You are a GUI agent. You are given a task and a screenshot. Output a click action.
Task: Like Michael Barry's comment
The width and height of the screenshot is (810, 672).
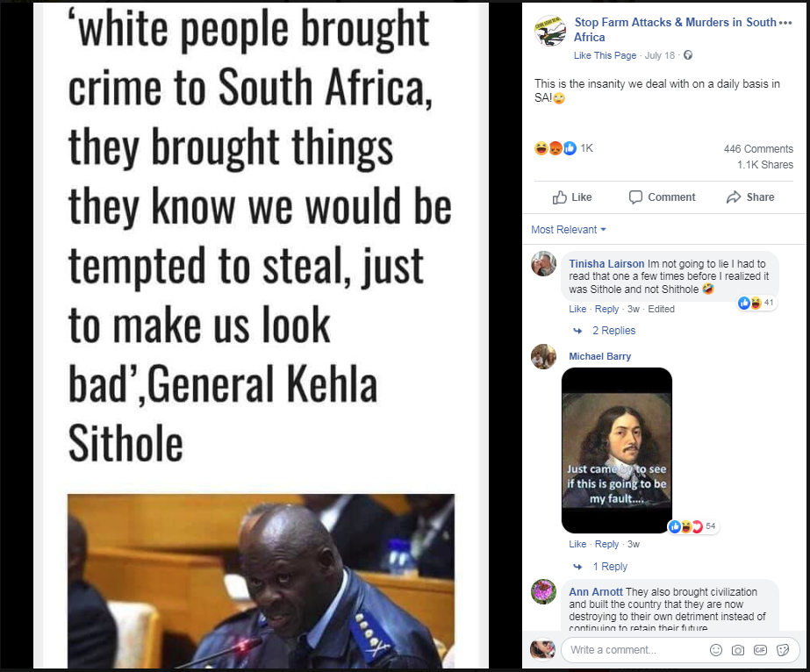[x=577, y=544]
